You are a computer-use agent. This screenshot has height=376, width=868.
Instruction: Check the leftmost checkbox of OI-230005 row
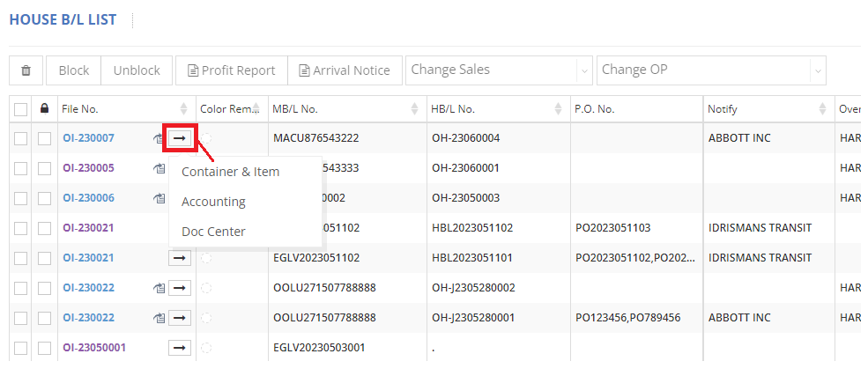pyautogui.click(x=21, y=168)
